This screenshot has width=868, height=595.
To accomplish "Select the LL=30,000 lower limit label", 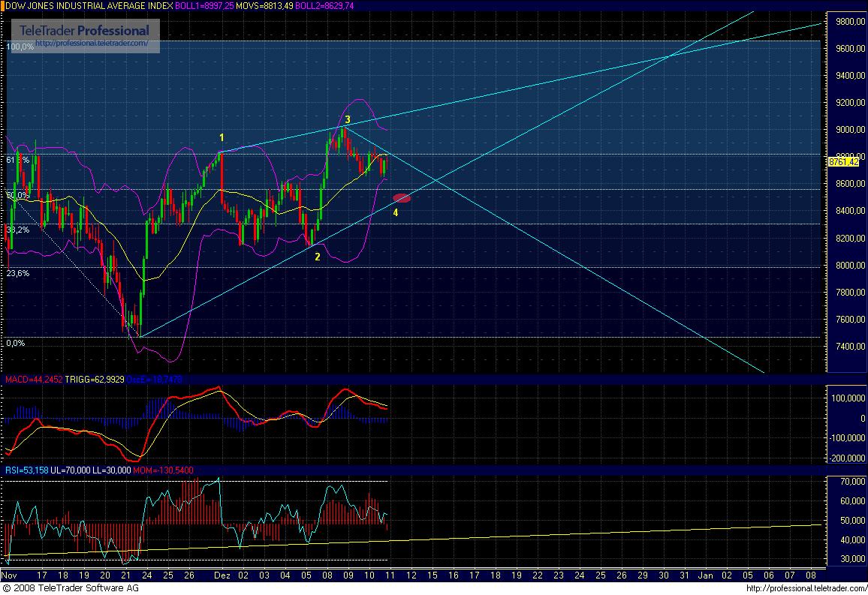I will [112, 470].
